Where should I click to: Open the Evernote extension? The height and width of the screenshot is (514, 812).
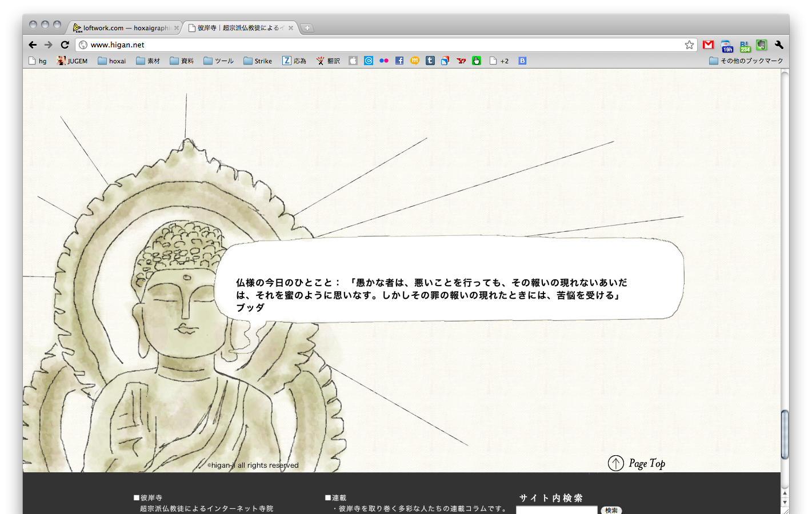pos(762,45)
